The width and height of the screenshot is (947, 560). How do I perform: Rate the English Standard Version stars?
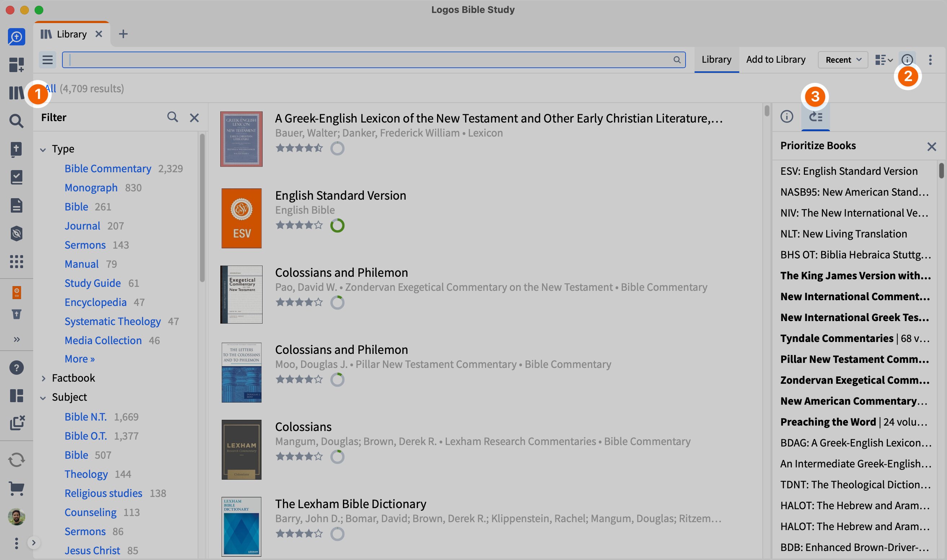[x=299, y=225]
